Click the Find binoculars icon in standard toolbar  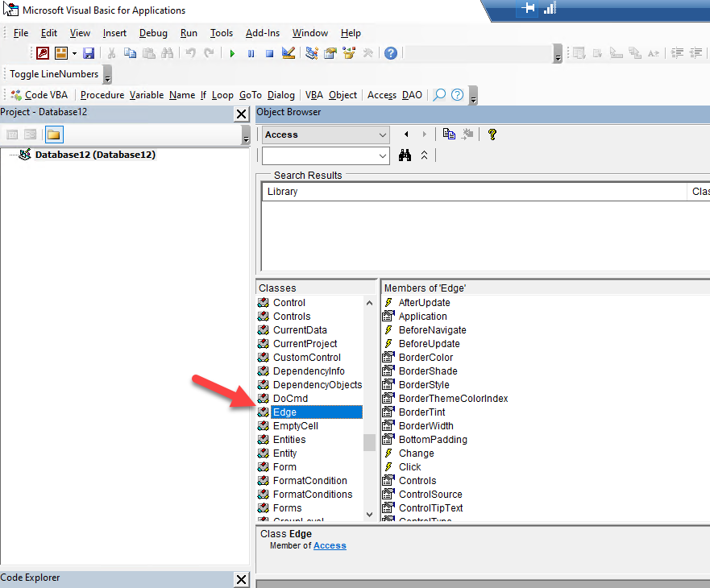(x=167, y=53)
